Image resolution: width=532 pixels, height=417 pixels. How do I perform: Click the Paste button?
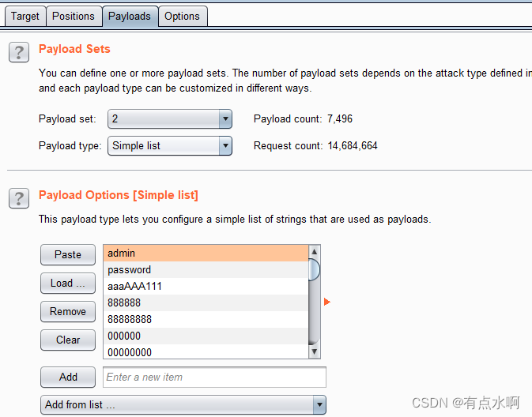(x=68, y=254)
